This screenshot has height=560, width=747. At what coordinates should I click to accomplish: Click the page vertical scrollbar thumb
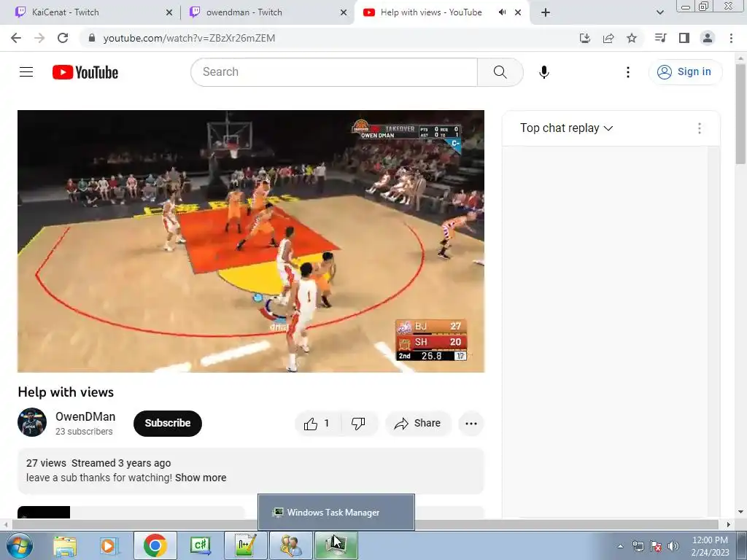tap(740, 114)
